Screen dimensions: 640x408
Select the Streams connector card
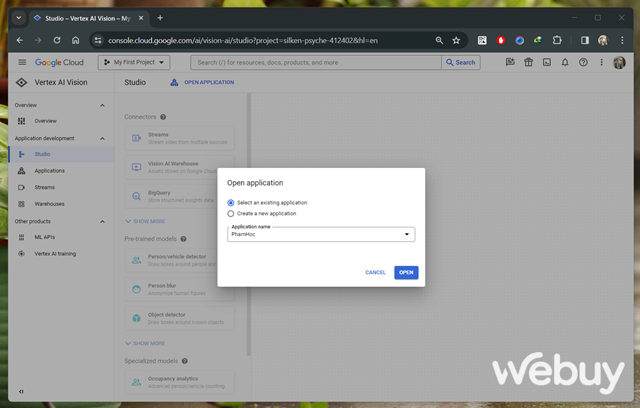[x=180, y=138]
